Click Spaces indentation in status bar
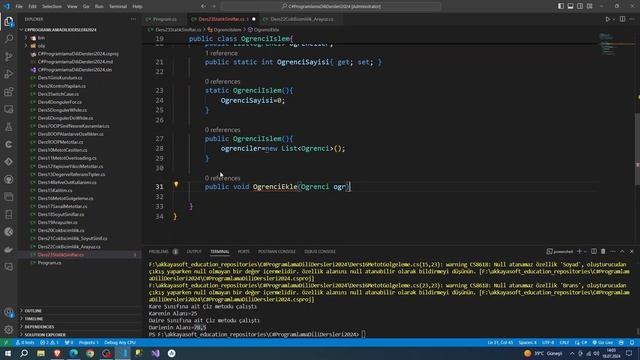 click(527, 342)
